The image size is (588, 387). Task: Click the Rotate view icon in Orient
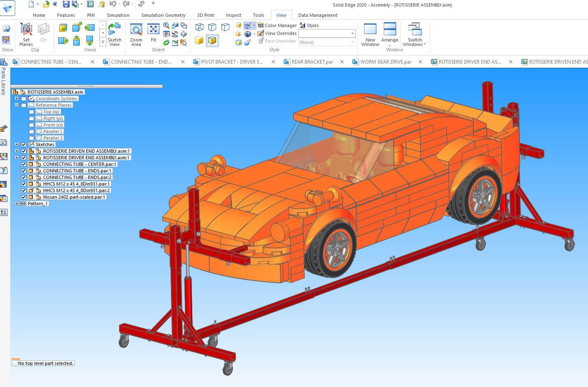click(x=175, y=34)
